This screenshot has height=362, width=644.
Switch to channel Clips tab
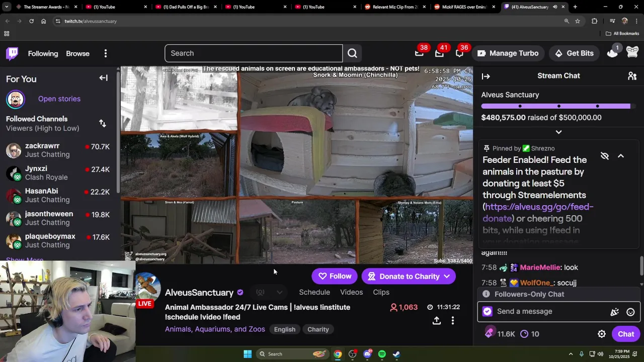tap(381, 292)
